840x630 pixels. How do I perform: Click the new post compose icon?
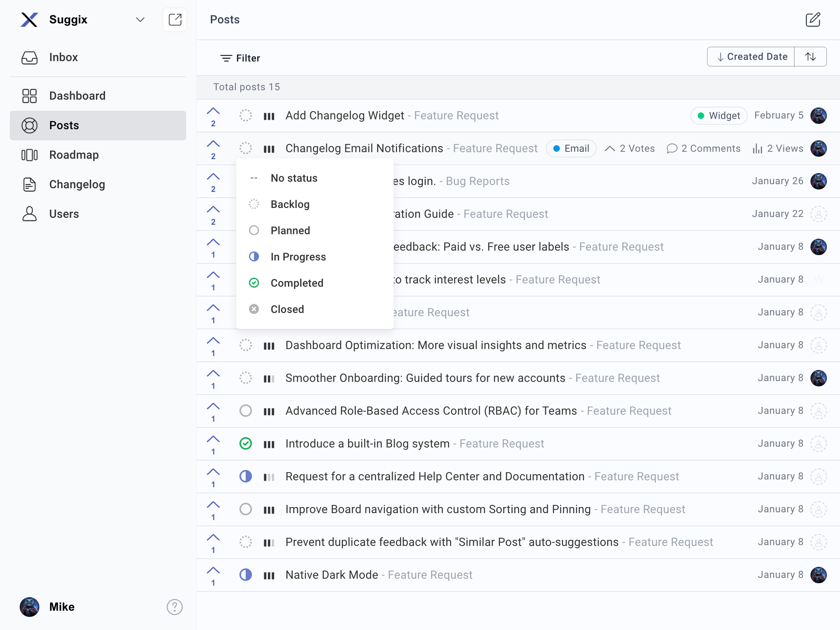point(813,20)
